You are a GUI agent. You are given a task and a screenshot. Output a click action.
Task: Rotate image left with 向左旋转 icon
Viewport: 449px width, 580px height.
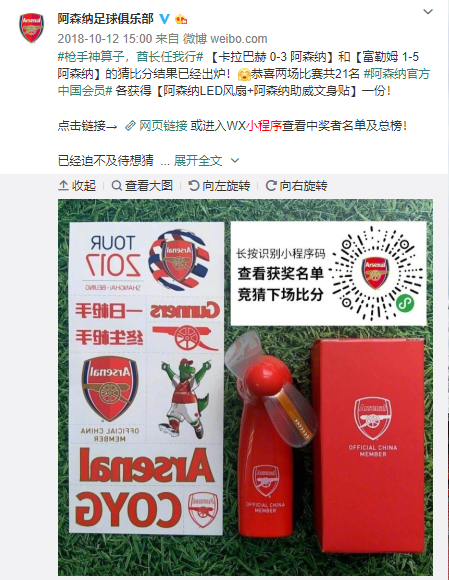click(x=194, y=186)
